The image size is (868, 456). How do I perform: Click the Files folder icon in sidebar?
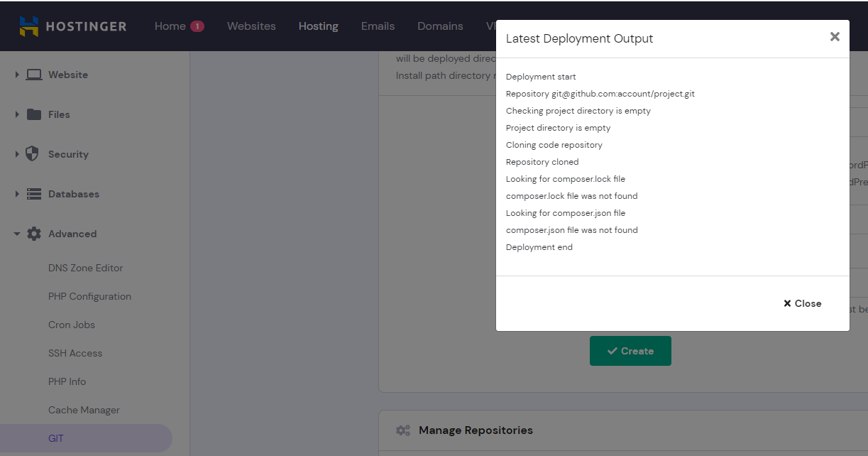(x=33, y=114)
